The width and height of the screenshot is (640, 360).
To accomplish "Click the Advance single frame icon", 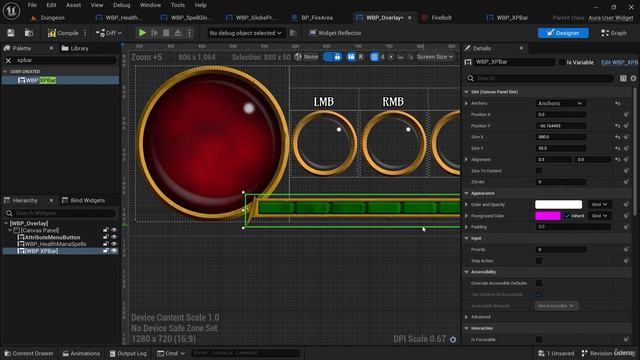I will (x=154, y=33).
